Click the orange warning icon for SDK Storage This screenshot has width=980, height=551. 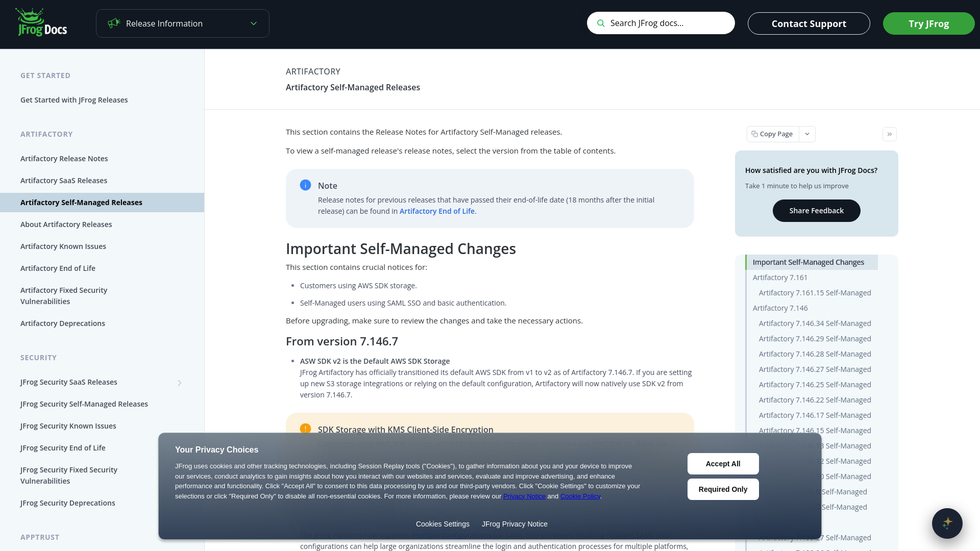tap(305, 429)
